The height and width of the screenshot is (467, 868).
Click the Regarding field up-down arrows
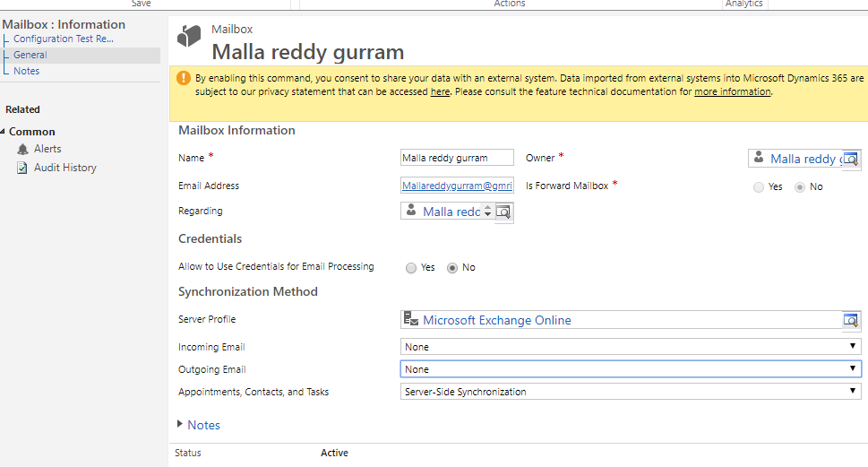point(487,212)
